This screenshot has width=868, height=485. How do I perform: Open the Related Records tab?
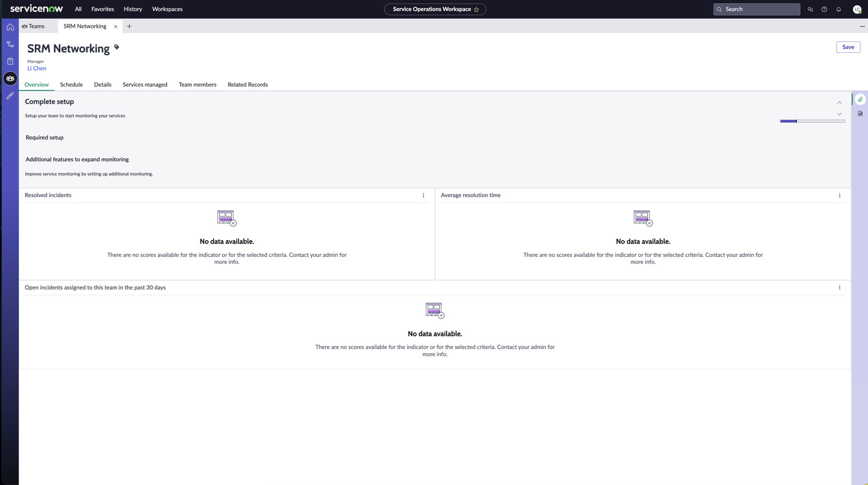(248, 85)
